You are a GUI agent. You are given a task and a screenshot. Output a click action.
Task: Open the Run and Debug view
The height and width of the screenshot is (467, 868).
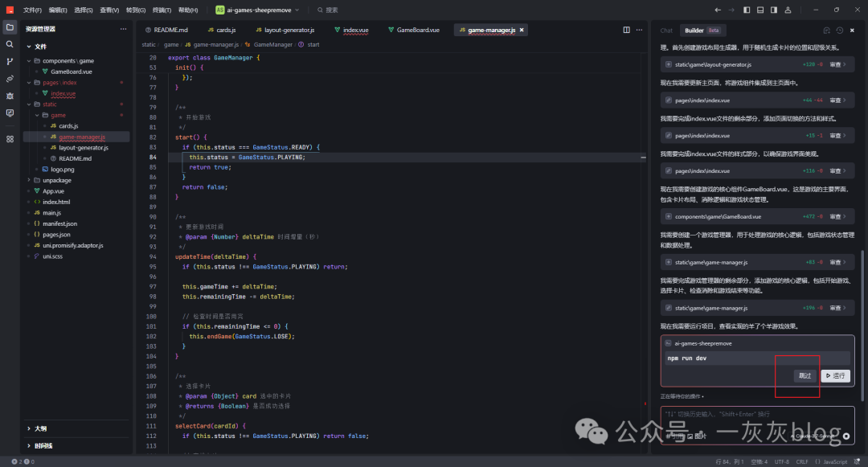tap(10, 96)
